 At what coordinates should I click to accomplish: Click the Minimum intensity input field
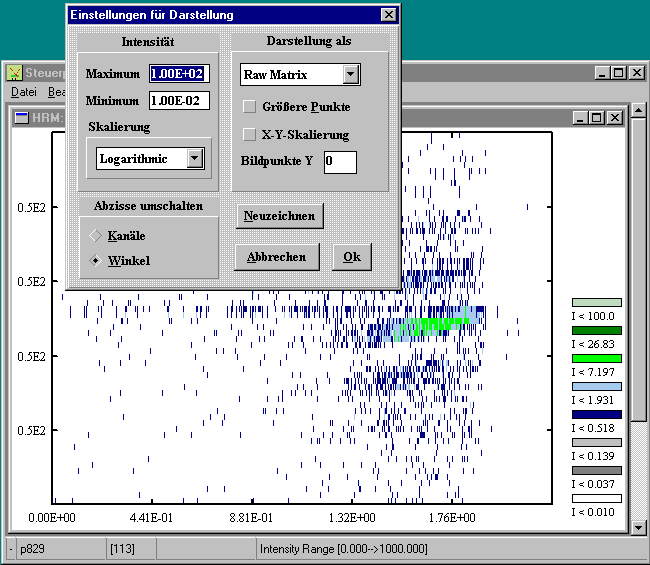click(x=179, y=101)
